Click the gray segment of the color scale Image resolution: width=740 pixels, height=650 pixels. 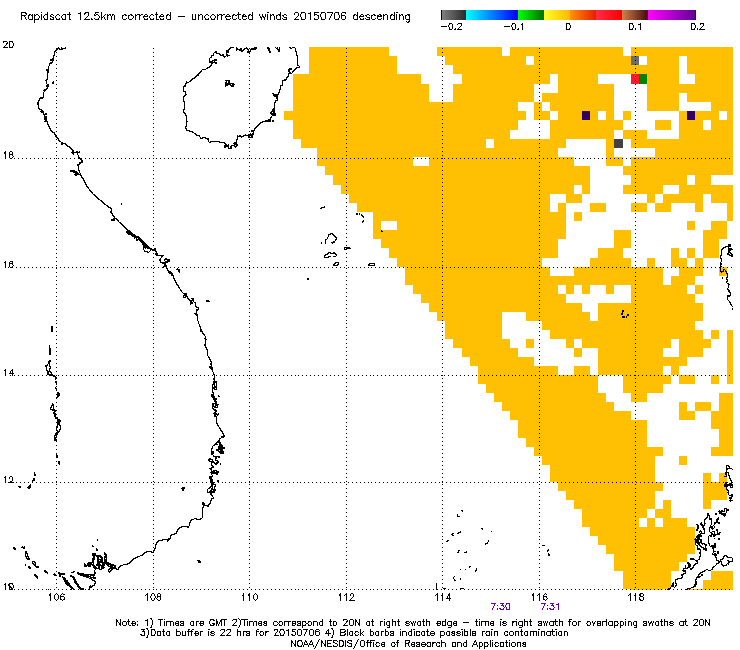454,15
